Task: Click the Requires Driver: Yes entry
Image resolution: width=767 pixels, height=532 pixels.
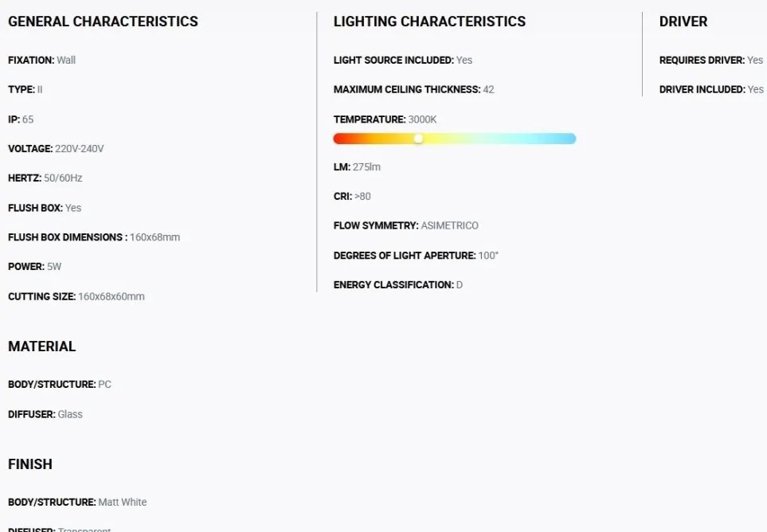Action: point(711,61)
